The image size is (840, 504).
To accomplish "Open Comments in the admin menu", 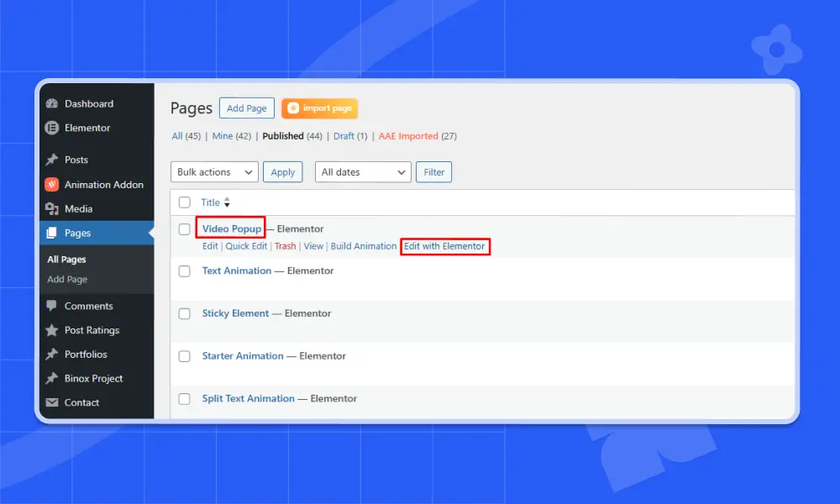I will [89, 306].
